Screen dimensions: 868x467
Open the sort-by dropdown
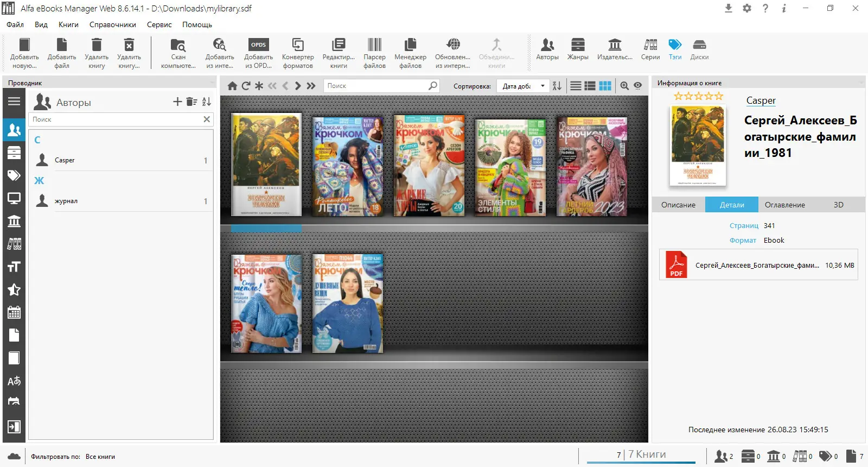pos(524,86)
